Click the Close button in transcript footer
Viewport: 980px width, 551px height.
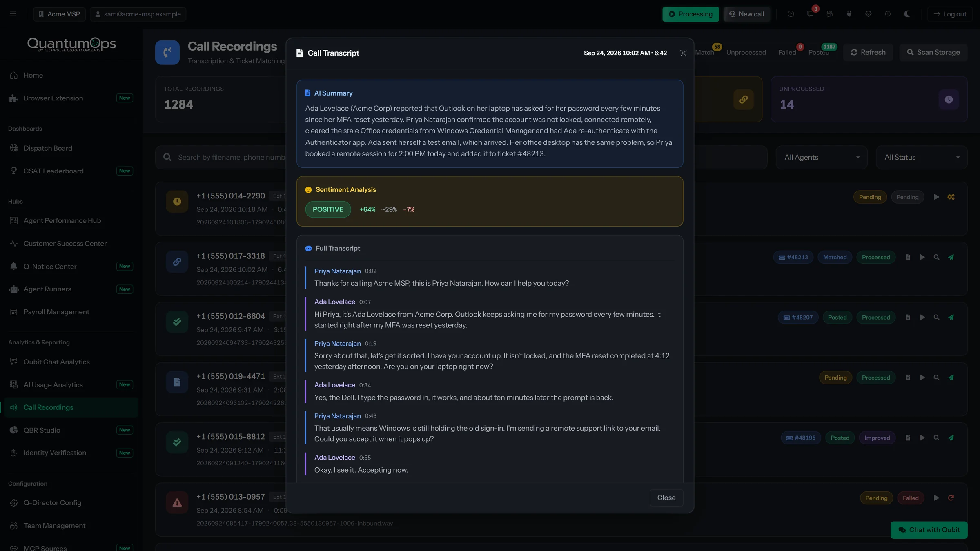[x=666, y=498]
